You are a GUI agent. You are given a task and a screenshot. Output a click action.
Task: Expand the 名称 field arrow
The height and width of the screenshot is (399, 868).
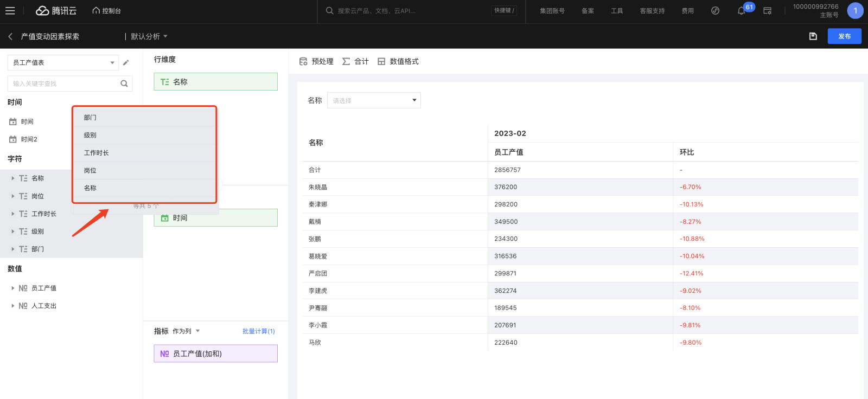point(13,178)
